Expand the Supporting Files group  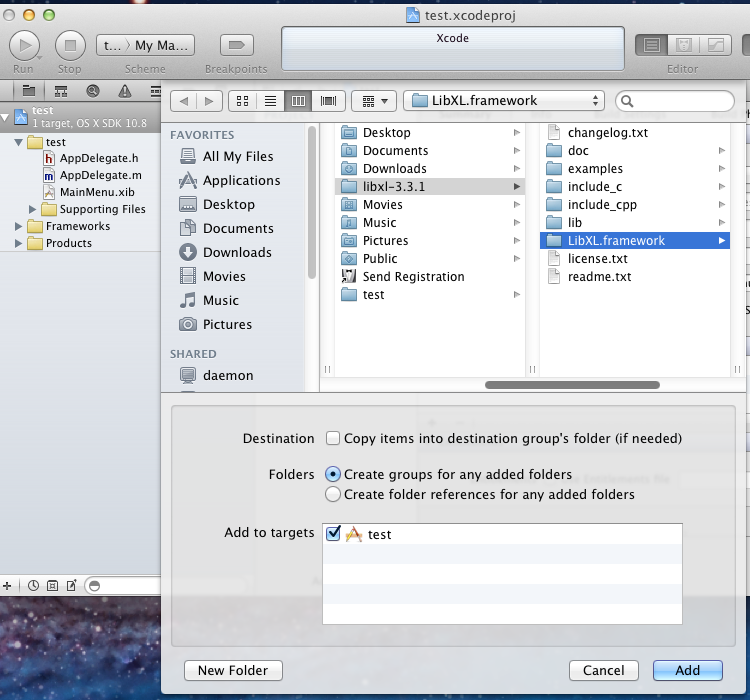33,209
